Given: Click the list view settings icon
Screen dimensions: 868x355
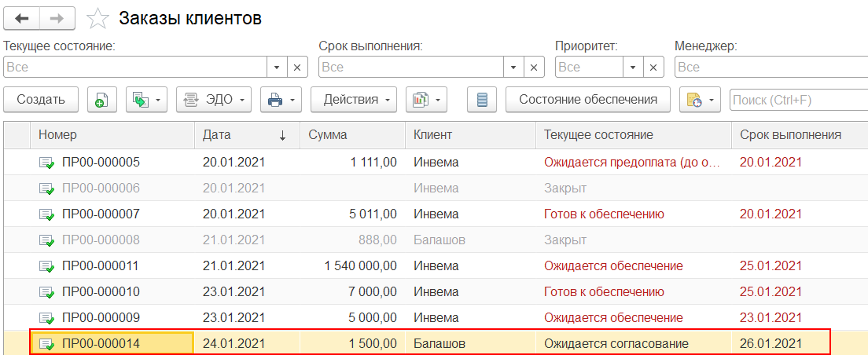Looking at the screenshot, I should tap(482, 100).
